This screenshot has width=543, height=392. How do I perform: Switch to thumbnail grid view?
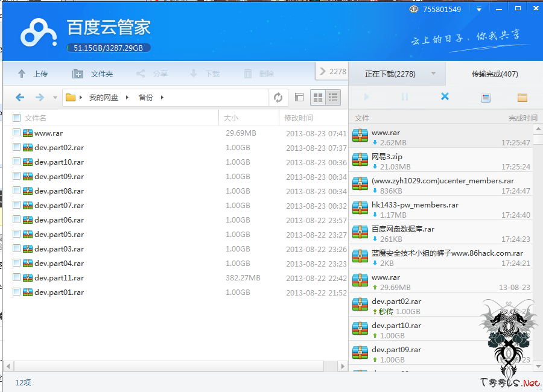tap(318, 97)
